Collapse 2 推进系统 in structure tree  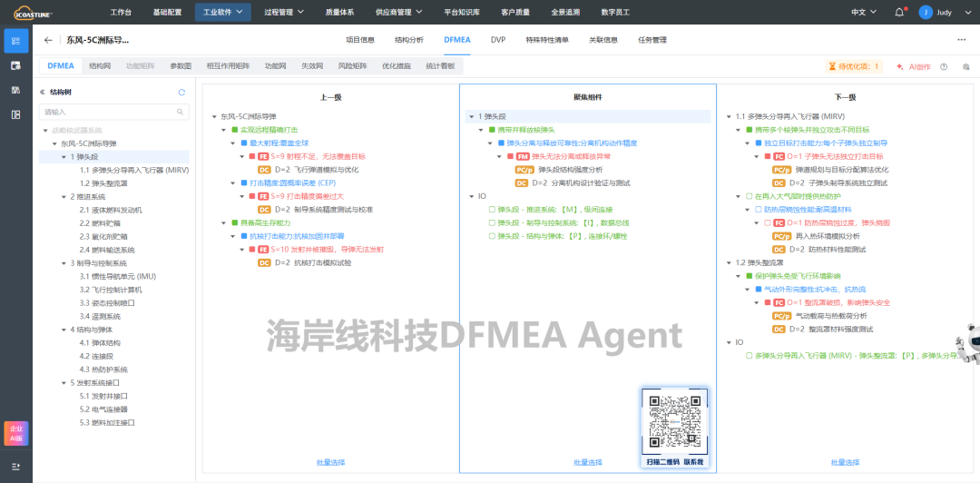pos(64,196)
